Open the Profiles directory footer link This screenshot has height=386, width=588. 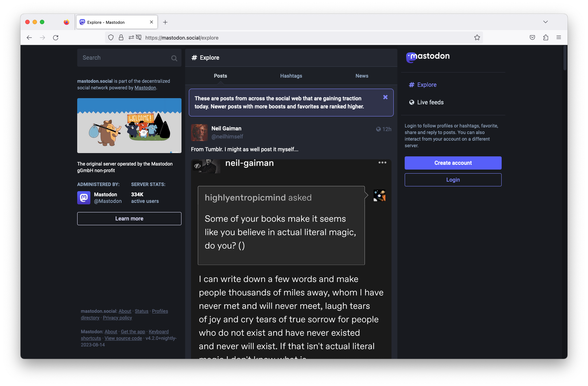[x=124, y=315]
